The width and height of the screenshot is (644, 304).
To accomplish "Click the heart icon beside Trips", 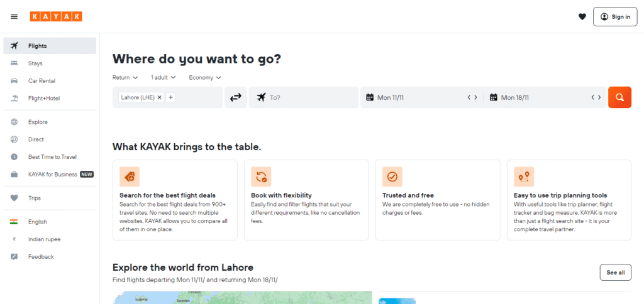I will 14,198.
